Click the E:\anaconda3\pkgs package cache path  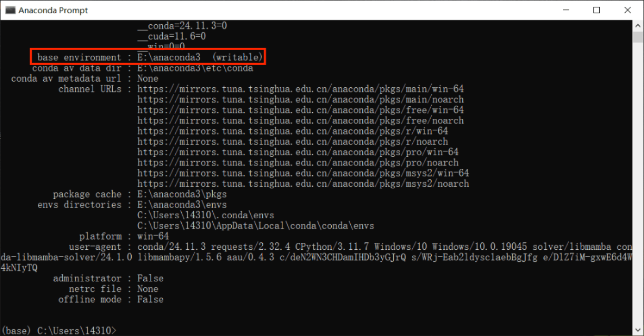(181, 194)
